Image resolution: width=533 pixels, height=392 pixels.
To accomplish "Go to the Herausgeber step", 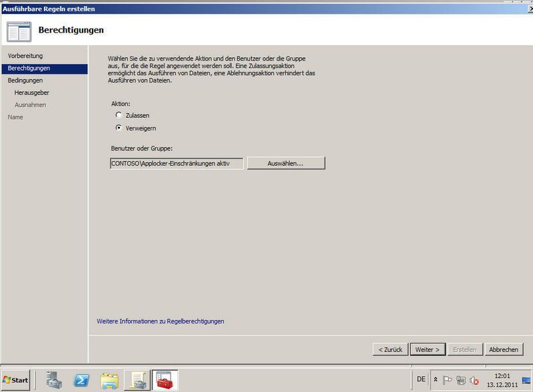I will [x=31, y=93].
